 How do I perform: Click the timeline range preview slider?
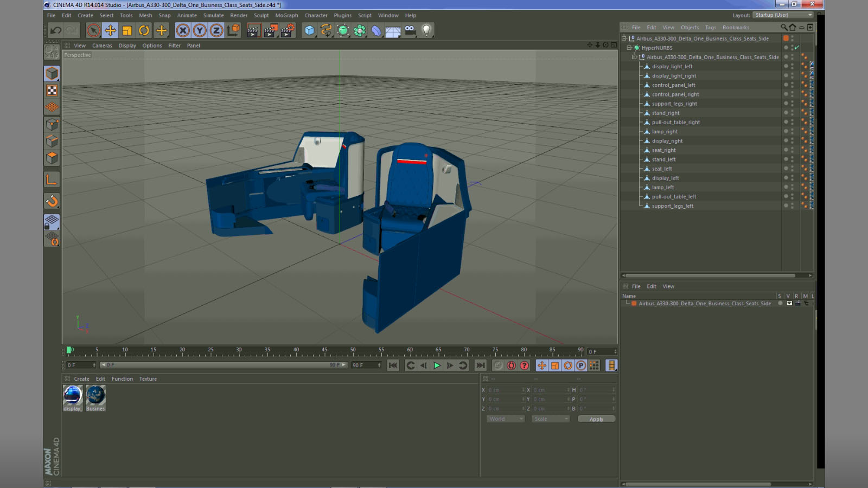[224, 365]
